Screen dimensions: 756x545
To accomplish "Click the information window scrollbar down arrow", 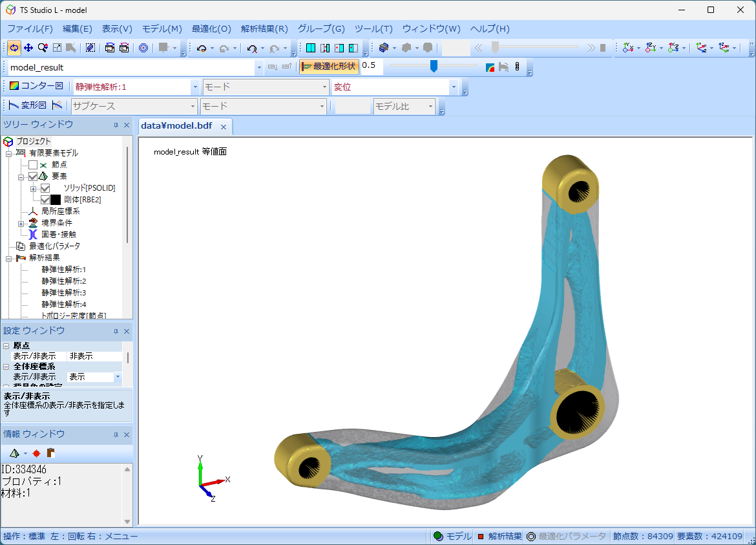I will 127,522.
